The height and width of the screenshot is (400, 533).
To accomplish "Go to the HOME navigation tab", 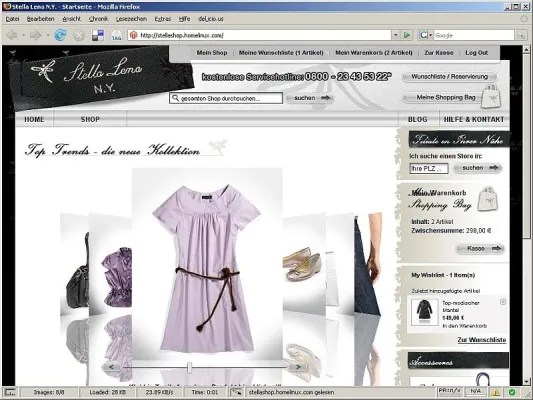I will pyautogui.click(x=34, y=119).
